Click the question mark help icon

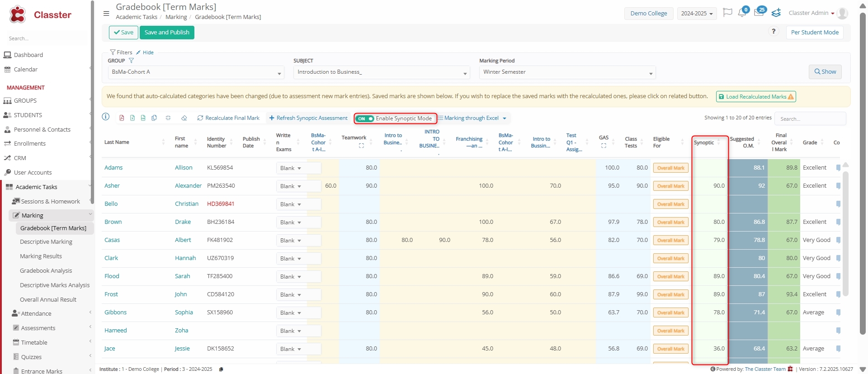[774, 32]
